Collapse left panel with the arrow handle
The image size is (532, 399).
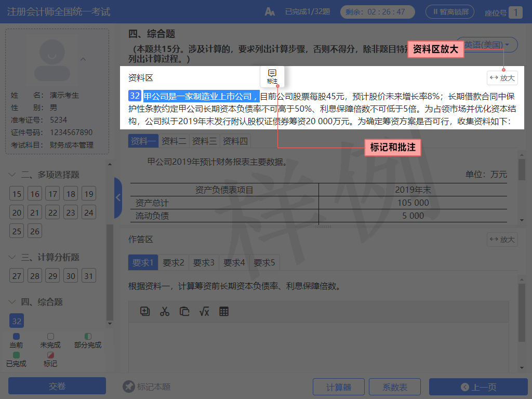pos(118,197)
